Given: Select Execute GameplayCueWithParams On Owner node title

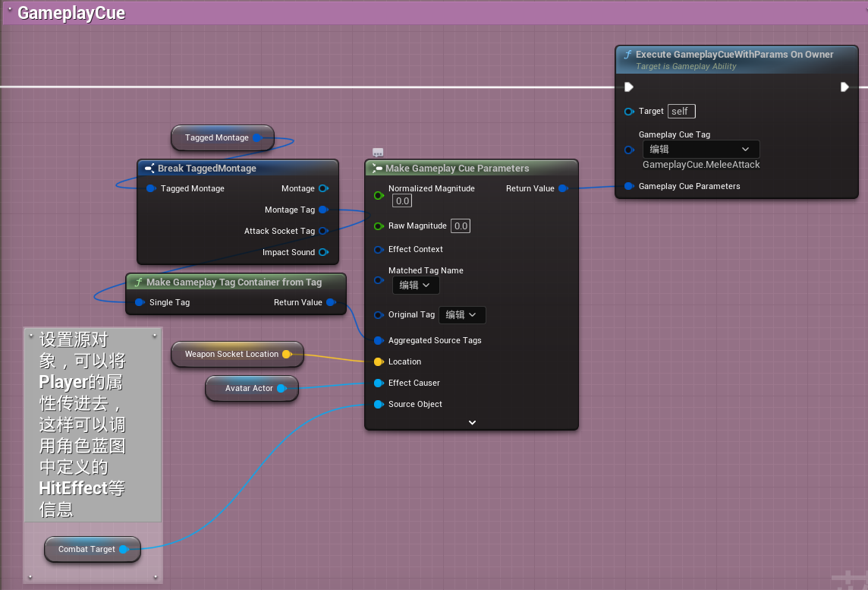Looking at the screenshot, I should click(734, 54).
